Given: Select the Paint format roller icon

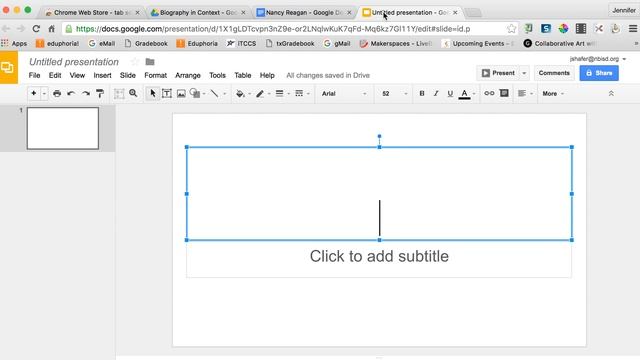Looking at the screenshot, I should [x=100, y=93].
